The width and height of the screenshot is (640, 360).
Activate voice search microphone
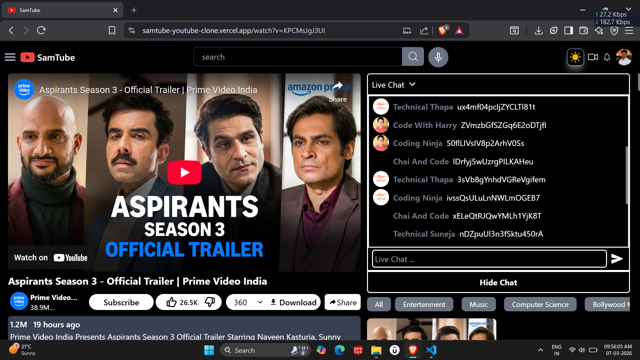point(438,57)
